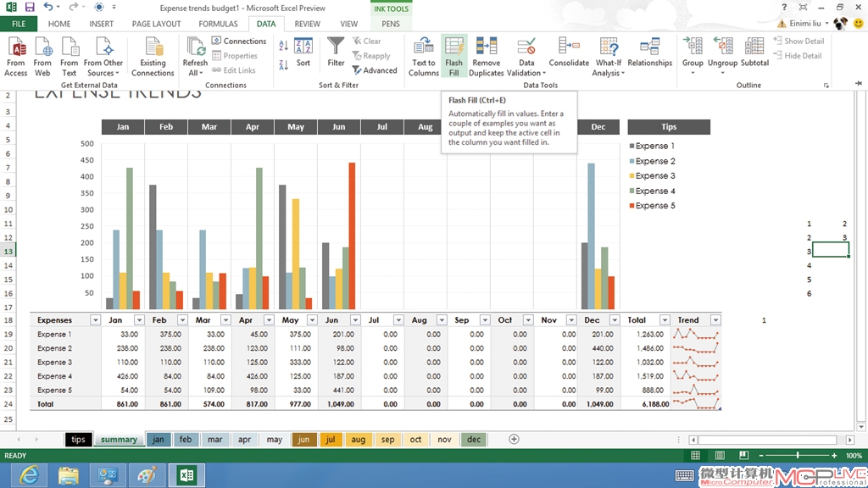Open File Explorer from the taskbar

(68, 475)
